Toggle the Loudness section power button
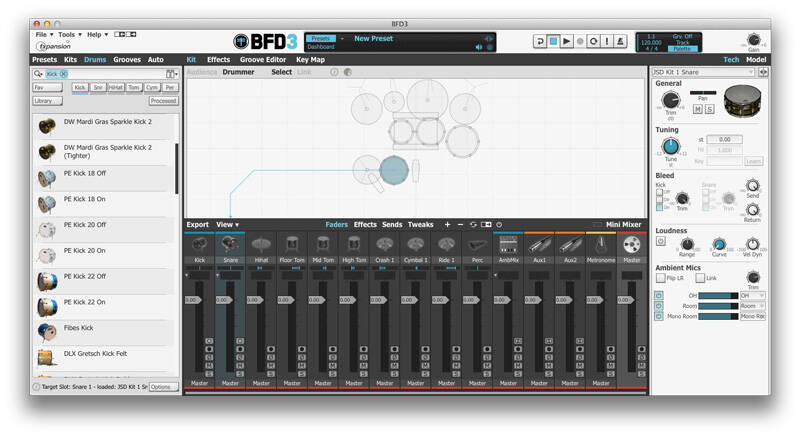Viewport: 800px width, 436px height. coord(661,241)
